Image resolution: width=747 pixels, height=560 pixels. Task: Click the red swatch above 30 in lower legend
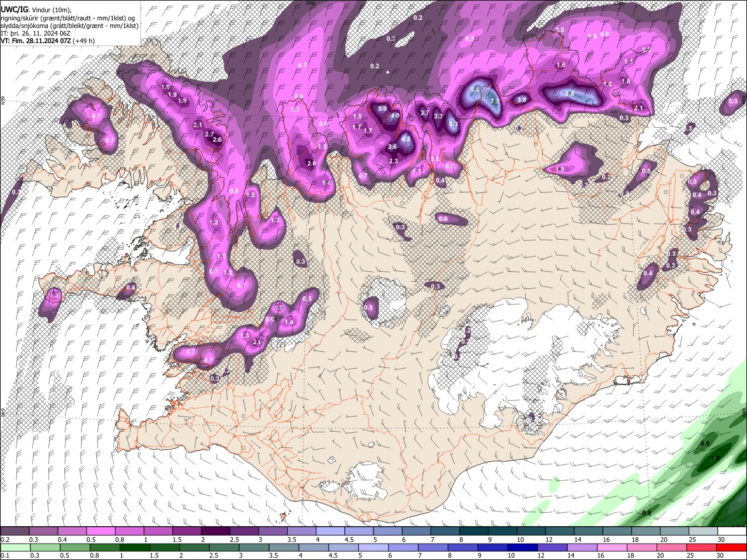pos(732,547)
